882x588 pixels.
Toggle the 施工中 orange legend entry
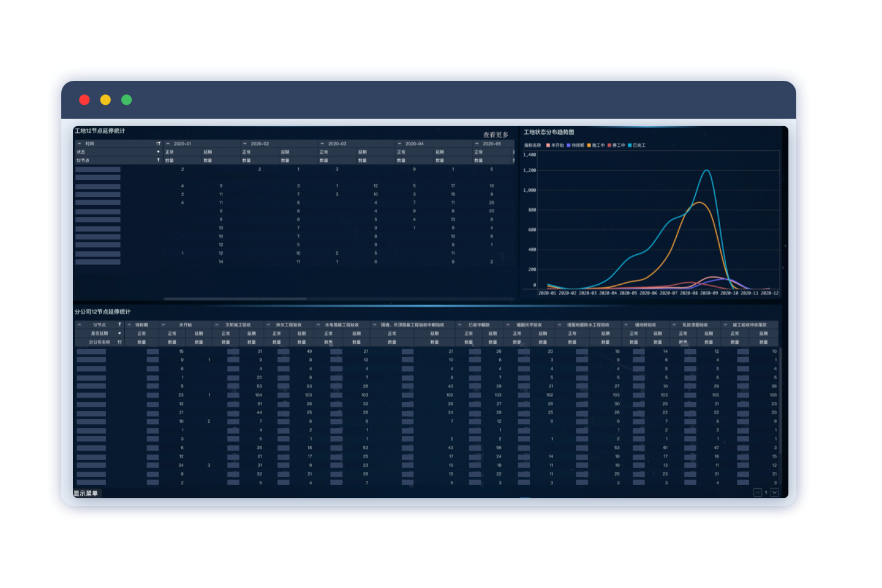[596, 146]
